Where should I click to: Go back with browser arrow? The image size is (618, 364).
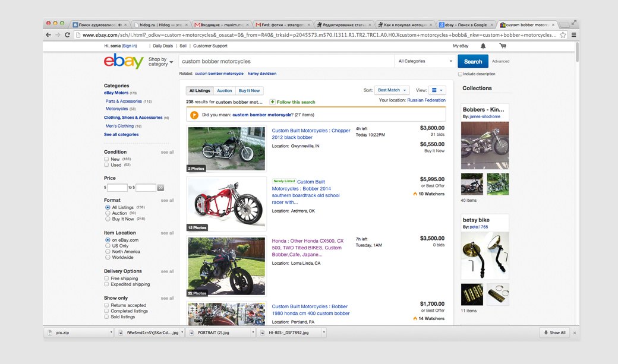click(x=48, y=35)
